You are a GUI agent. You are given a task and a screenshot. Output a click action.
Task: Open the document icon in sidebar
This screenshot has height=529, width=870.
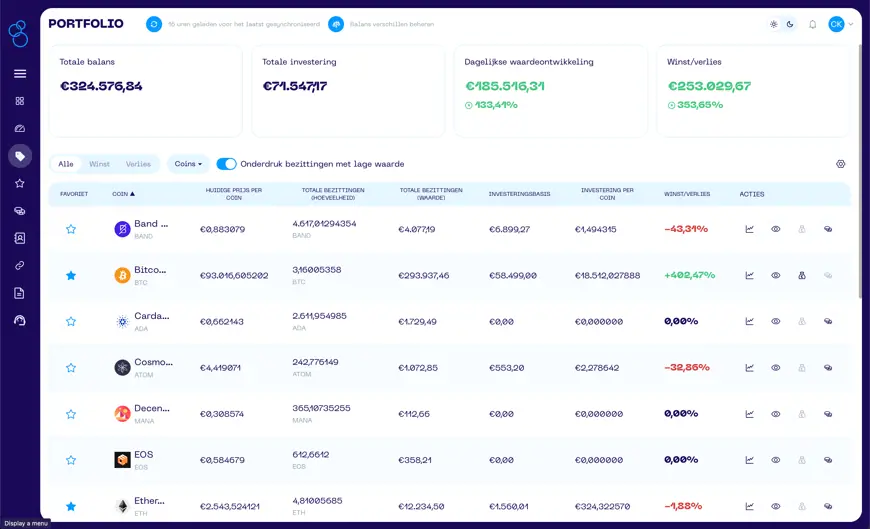(20, 293)
